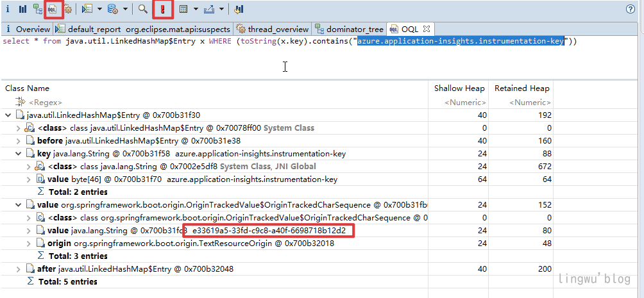Open the thread overview gear icon
The image size is (644, 298).
[67, 9]
